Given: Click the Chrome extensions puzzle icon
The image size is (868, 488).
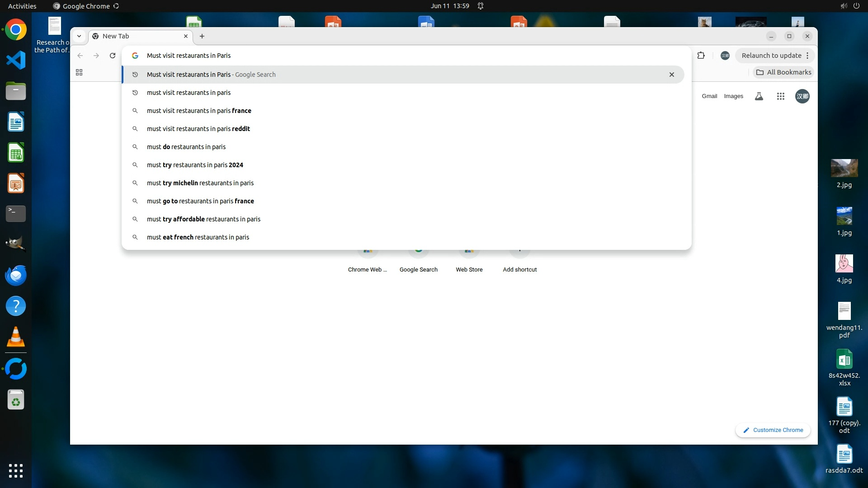Looking at the screenshot, I should tap(701, 56).
